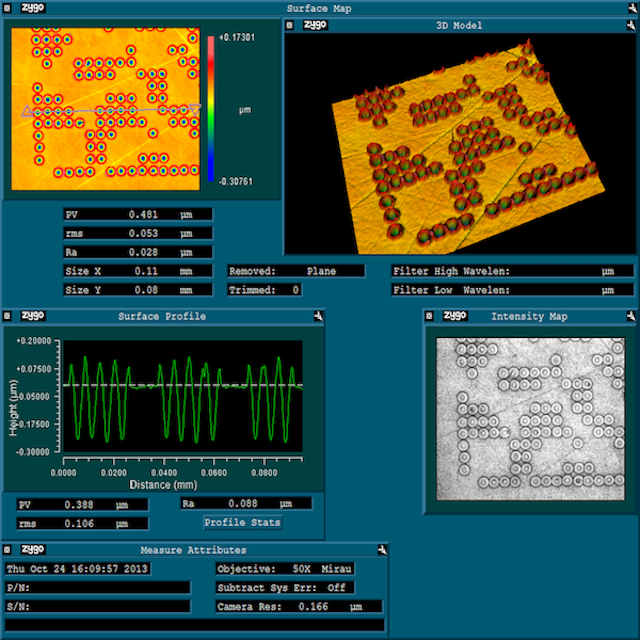640x640 pixels.
Task: Click the Size Y 0.08 mm field
Action: pos(138,290)
